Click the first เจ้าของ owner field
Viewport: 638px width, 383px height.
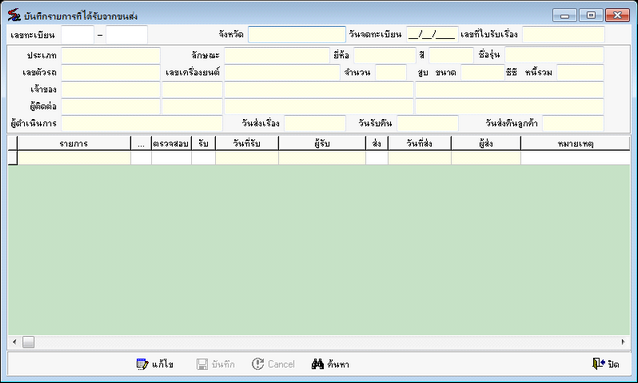[111, 90]
